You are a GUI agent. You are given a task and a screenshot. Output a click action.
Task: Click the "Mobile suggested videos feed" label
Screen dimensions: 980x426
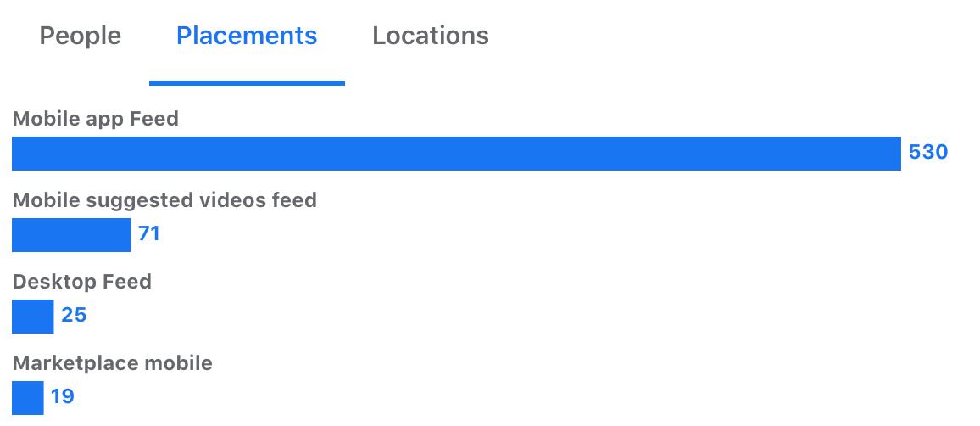click(x=164, y=200)
